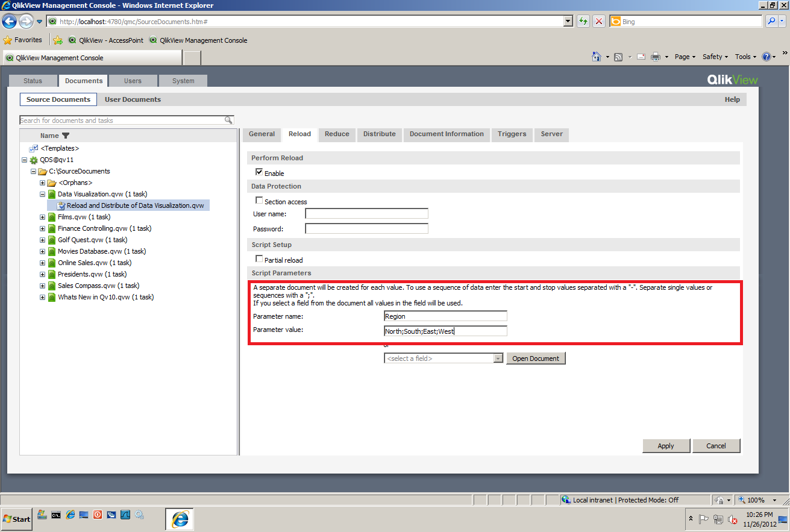Expand the <Orphans> folder node
The height and width of the screenshot is (532, 790).
(42, 183)
